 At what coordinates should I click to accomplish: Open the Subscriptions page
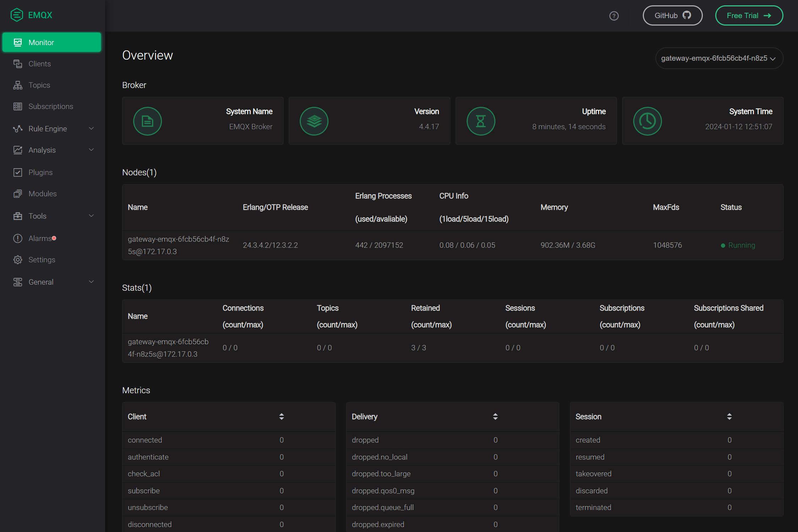click(x=52, y=106)
